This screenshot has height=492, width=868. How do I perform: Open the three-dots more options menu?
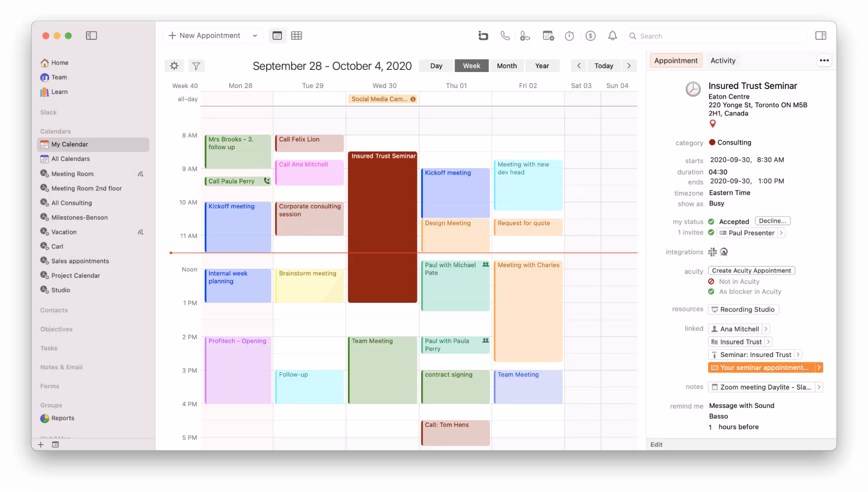coord(824,61)
